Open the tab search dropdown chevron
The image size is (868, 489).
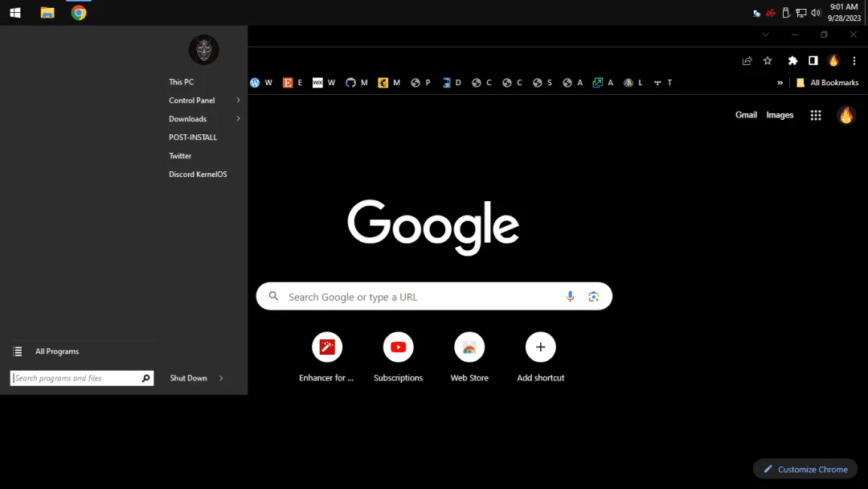point(766,35)
